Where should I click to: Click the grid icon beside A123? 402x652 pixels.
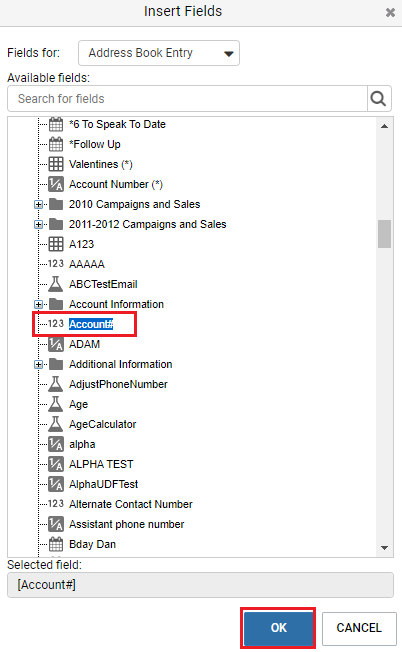point(56,244)
